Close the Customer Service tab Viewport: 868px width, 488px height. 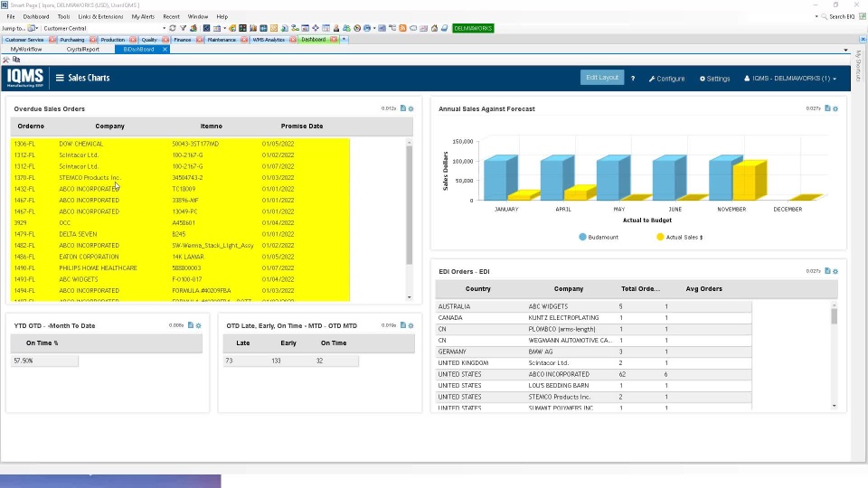pos(52,40)
